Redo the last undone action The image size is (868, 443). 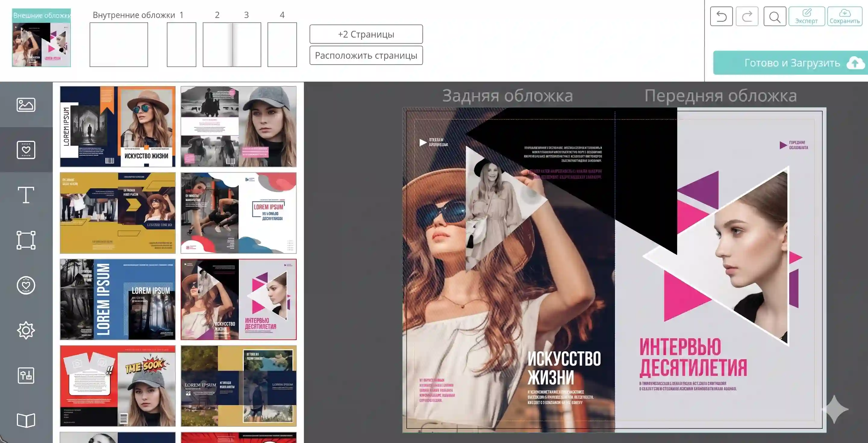747,16
